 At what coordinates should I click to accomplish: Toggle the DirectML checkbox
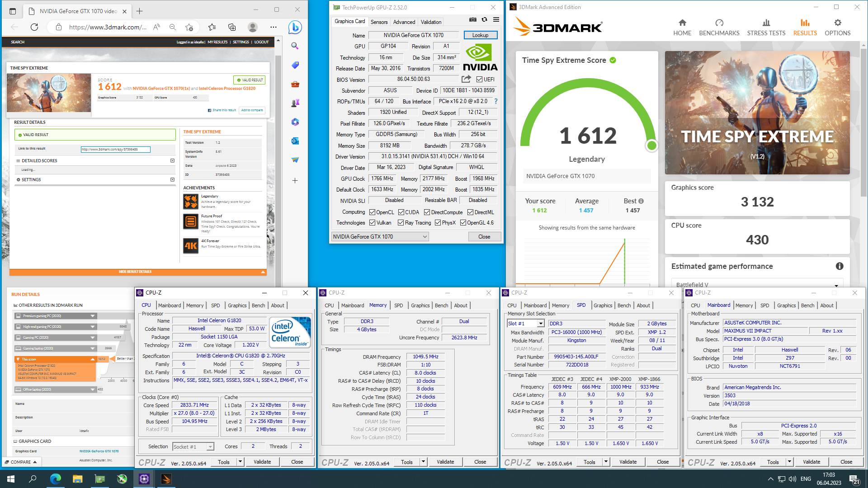tap(470, 212)
